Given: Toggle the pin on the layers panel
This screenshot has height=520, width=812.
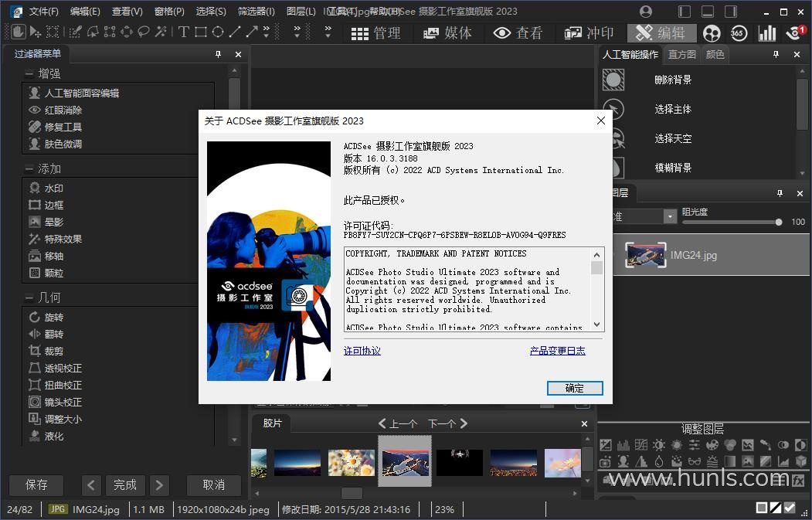Looking at the screenshot, I should pos(780,193).
